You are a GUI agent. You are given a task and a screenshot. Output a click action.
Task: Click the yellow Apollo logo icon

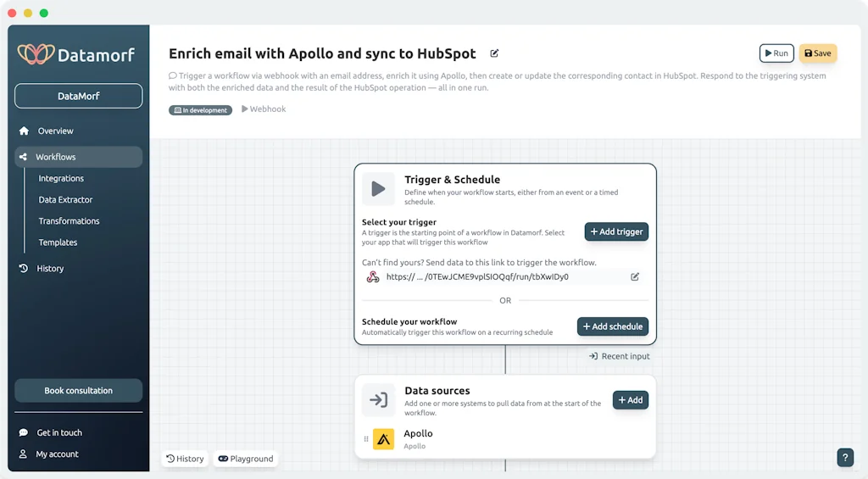pyautogui.click(x=383, y=439)
